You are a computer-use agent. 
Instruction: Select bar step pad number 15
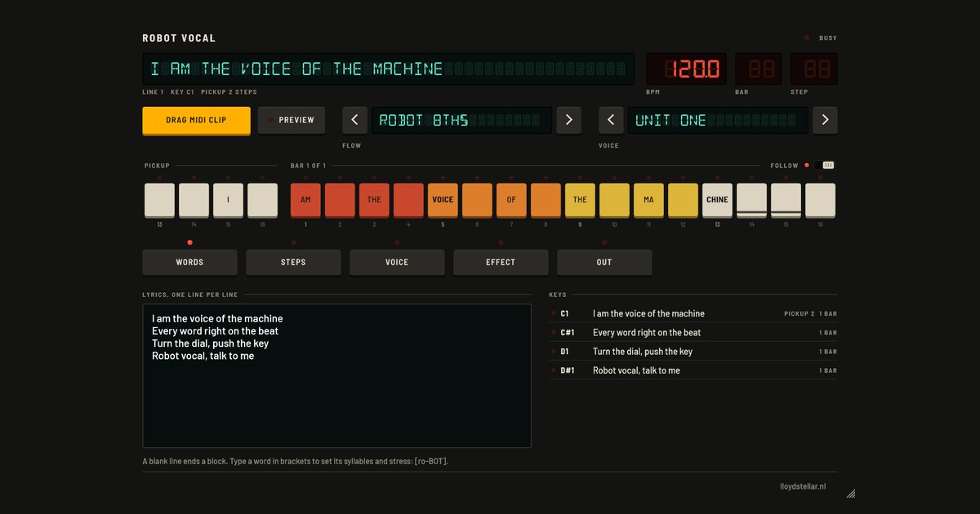pyautogui.click(x=786, y=200)
